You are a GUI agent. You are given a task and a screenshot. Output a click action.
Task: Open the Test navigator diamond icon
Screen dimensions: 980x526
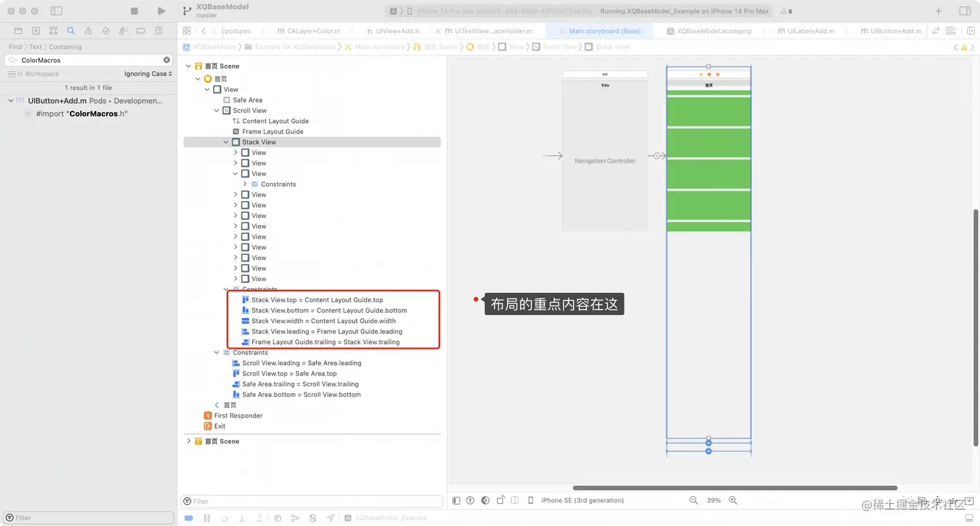click(x=106, y=30)
